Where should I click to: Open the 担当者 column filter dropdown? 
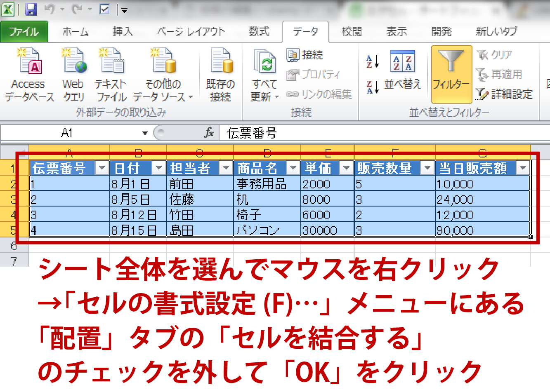pos(226,168)
